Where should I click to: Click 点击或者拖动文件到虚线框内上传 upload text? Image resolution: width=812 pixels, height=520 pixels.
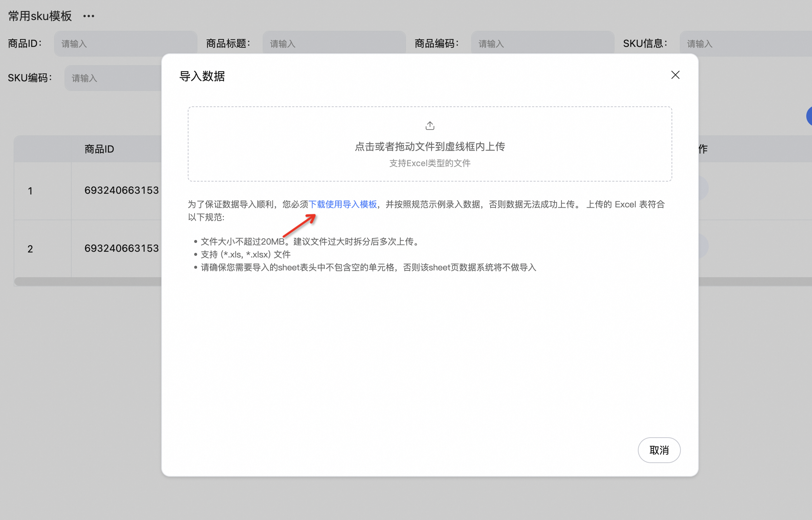[430, 146]
